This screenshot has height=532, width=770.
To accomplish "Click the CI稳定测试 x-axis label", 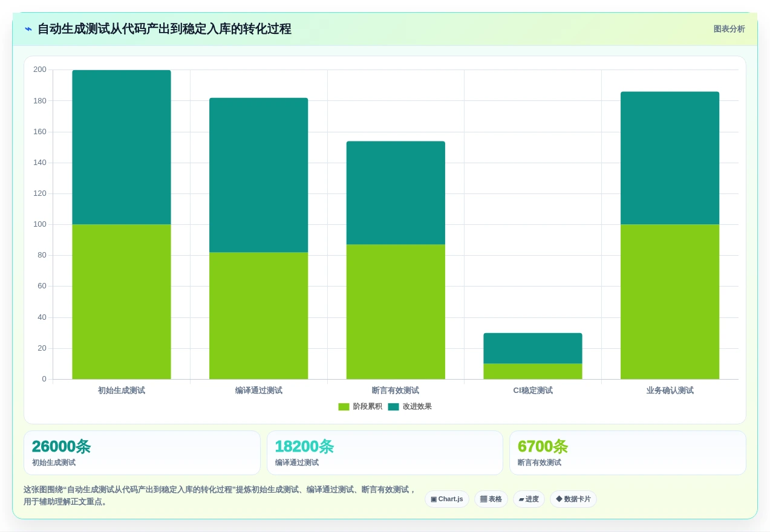I will [x=533, y=391].
